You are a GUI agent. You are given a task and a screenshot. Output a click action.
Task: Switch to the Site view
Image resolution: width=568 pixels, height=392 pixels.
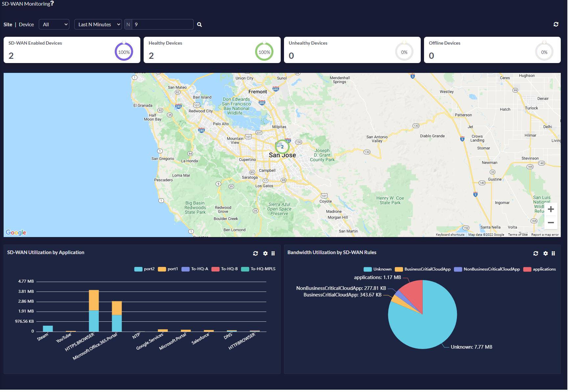point(8,25)
